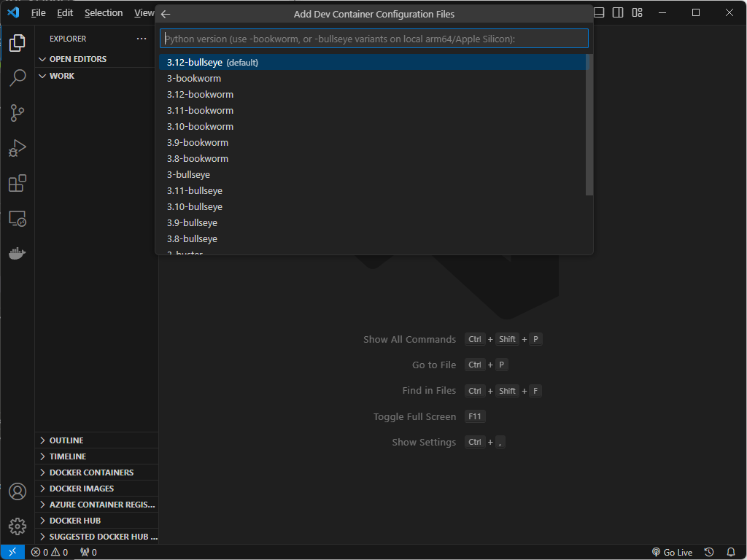Open the File menu
This screenshot has width=747, height=560.
[x=38, y=13]
